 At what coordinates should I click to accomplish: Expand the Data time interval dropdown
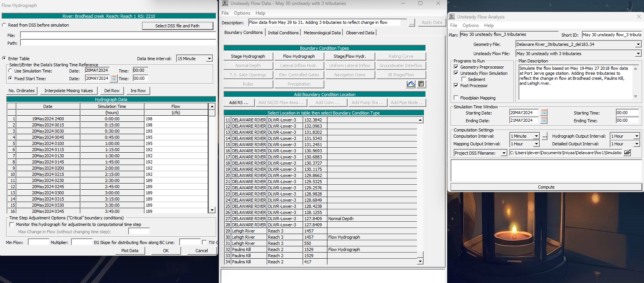pos(209,59)
